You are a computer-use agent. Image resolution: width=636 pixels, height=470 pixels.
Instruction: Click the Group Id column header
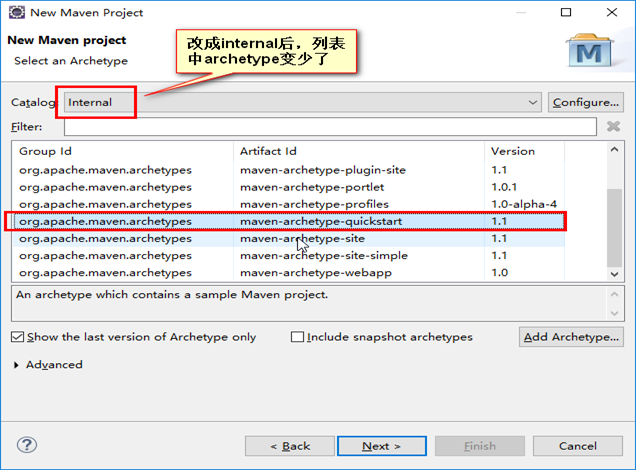click(x=122, y=151)
